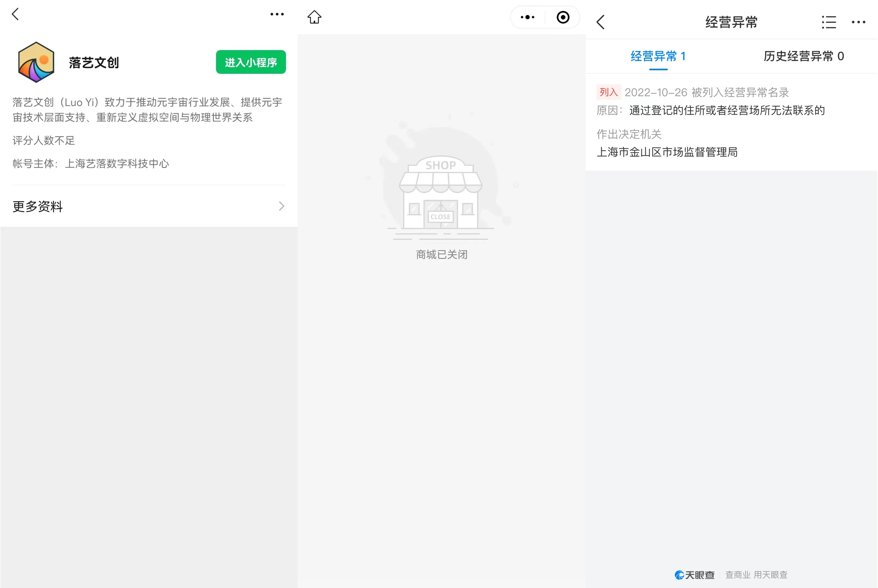Click the 落艺文创 description paragraph

point(147,110)
